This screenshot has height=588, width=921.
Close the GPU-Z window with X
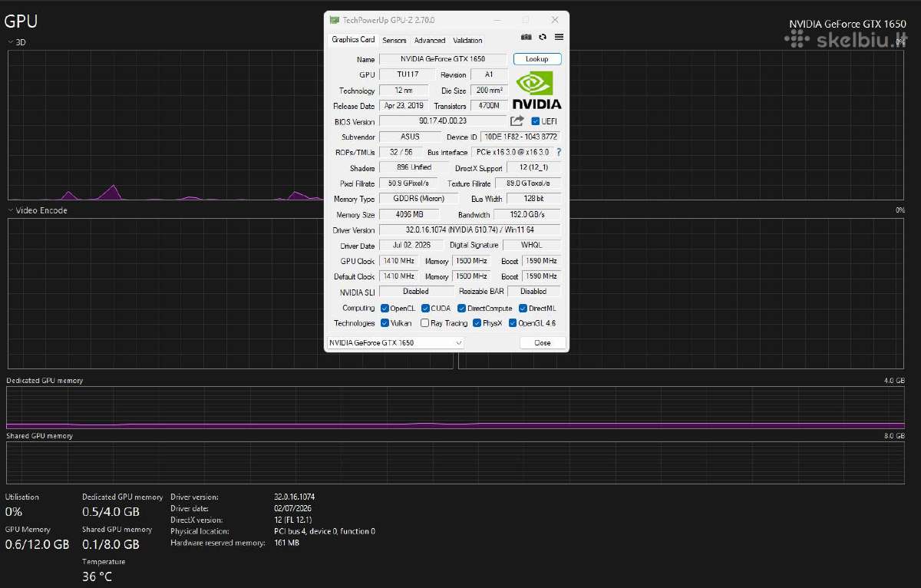555,20
